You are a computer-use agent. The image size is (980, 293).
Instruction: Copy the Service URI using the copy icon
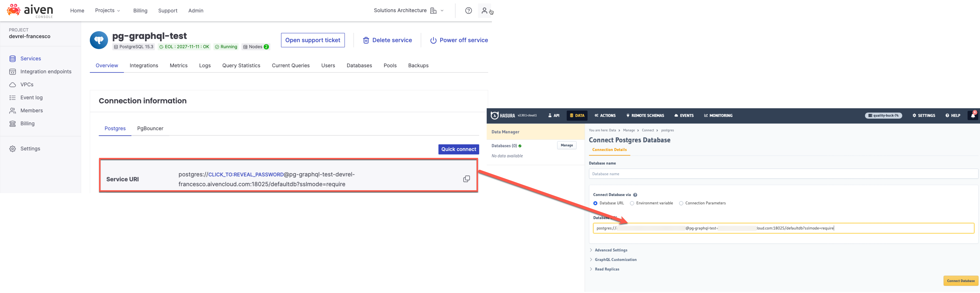466,179
